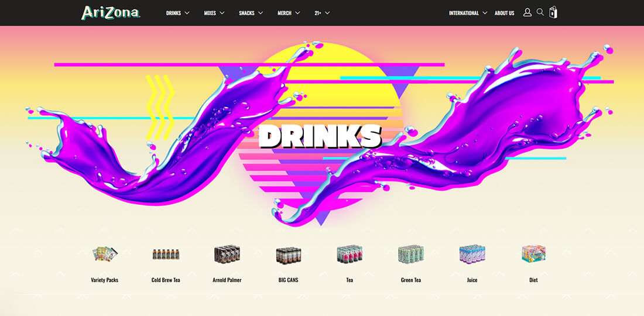The width and height of the screenshot is (644, 316).
Task: Expand the INTERNATIONAL dropdown chevron
Action: tap(485, 13)
